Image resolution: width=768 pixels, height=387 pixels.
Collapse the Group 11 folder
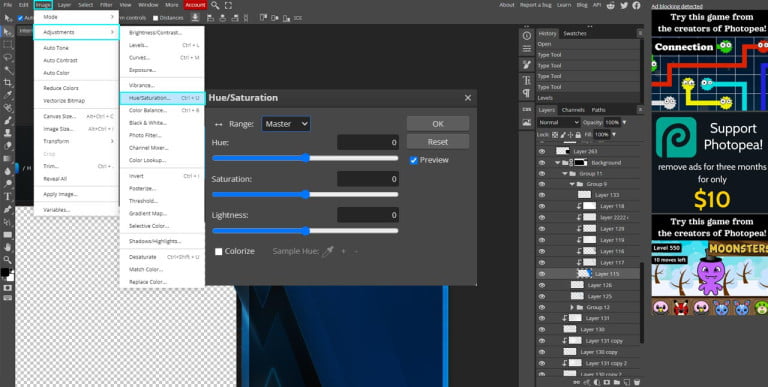coord(565,174)
